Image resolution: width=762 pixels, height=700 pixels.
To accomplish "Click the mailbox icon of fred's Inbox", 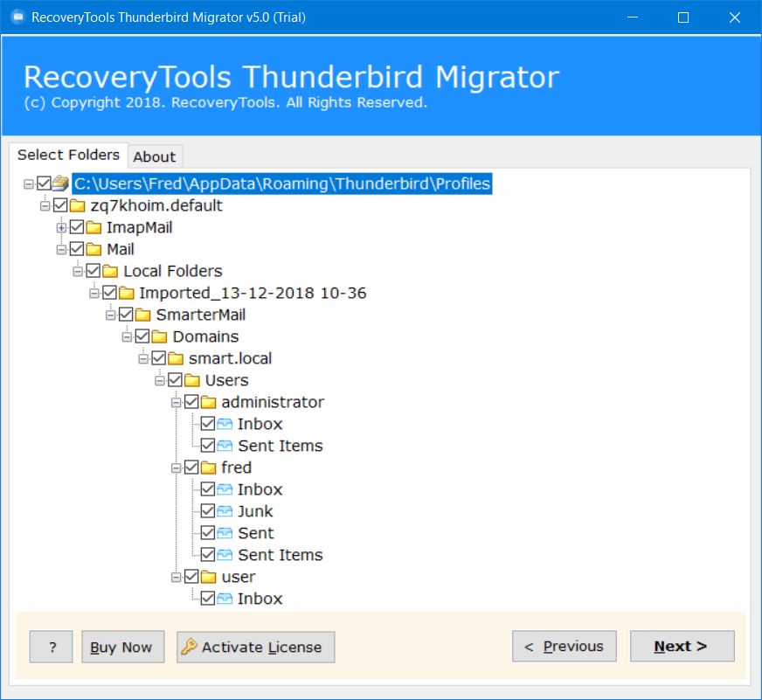I will tap(225, 489).
